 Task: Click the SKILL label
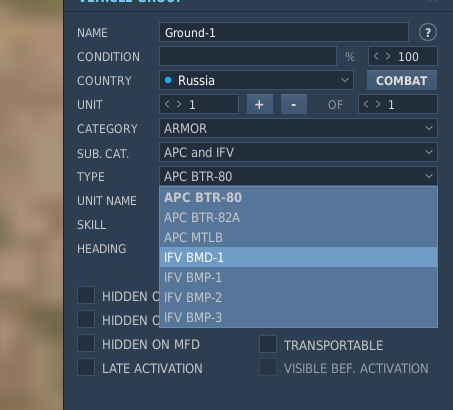pyautogui.click(x=92, y=225)
